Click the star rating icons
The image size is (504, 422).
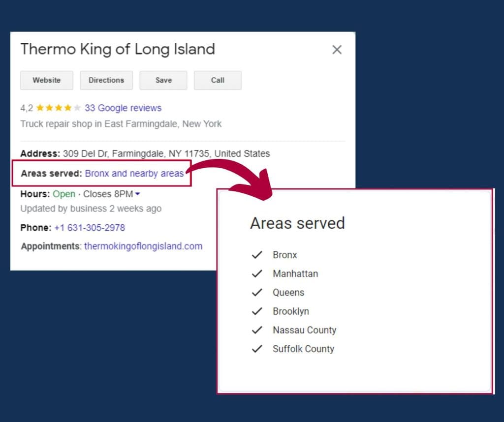tap(58, 108)
